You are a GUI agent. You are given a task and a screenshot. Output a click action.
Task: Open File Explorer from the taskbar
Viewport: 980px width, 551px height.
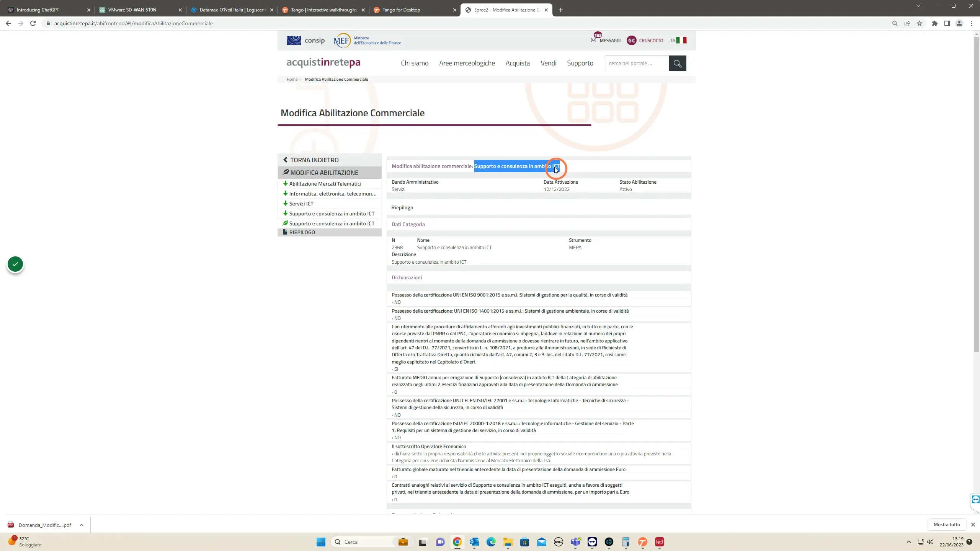point(508,542)
